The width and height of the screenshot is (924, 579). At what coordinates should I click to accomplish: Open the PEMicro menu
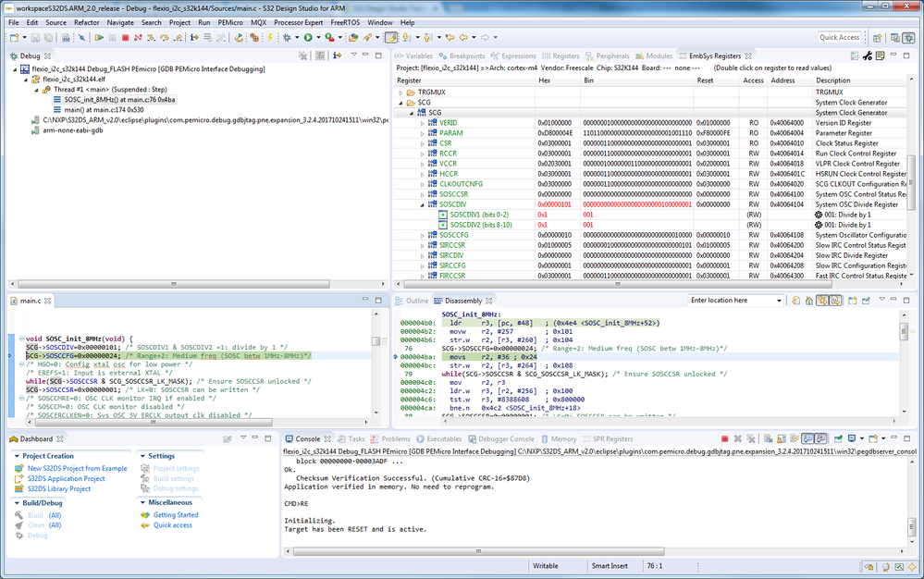pyautogui.click(x=230, y=22)
